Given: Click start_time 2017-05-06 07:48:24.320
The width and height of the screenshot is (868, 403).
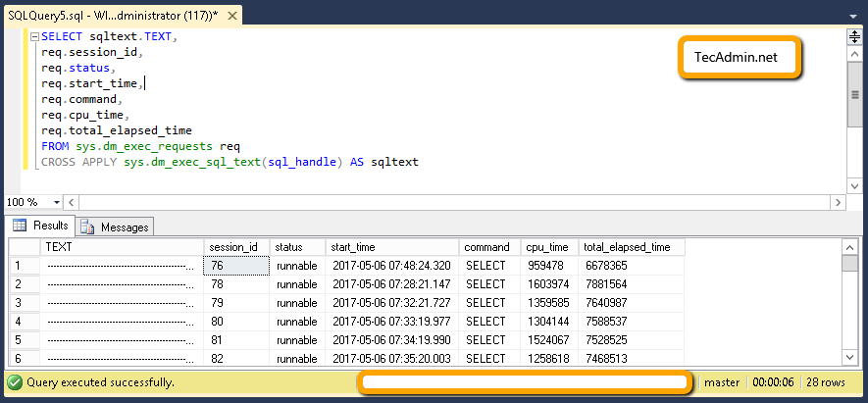Looking at the screenshot, I should tap(392, 266).
